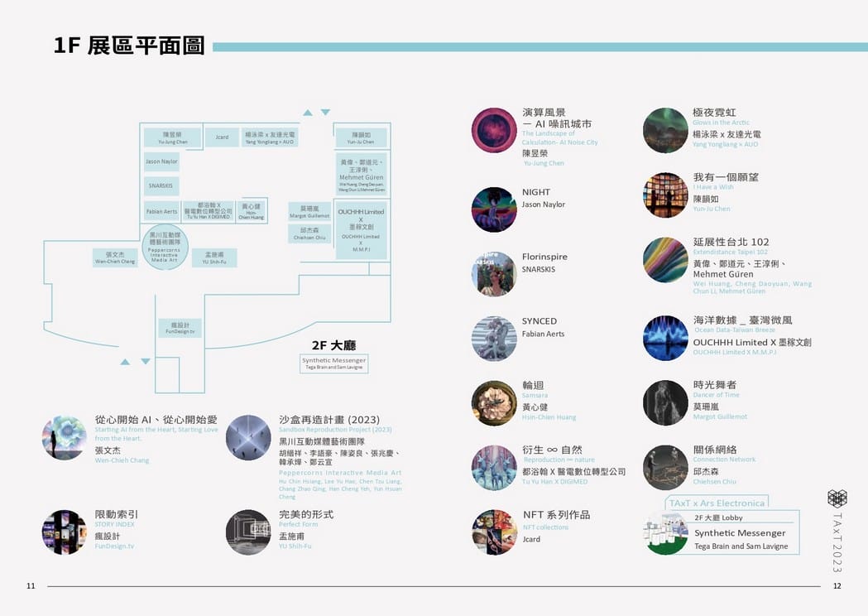Click the 衍生 ∞ 自然 artwork thumbnail
This screenshot has height=616, width=868.
click(x=494, y=468)
